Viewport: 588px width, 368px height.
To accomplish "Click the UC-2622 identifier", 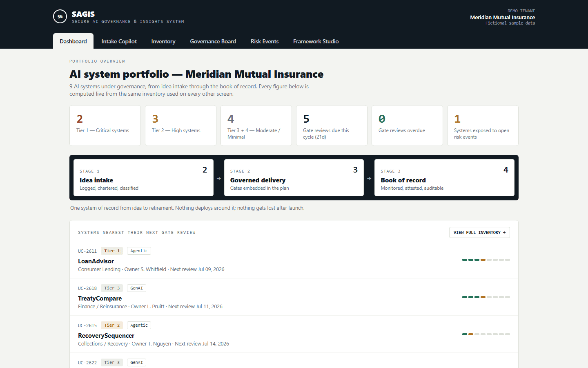I will tap(87, 363).
